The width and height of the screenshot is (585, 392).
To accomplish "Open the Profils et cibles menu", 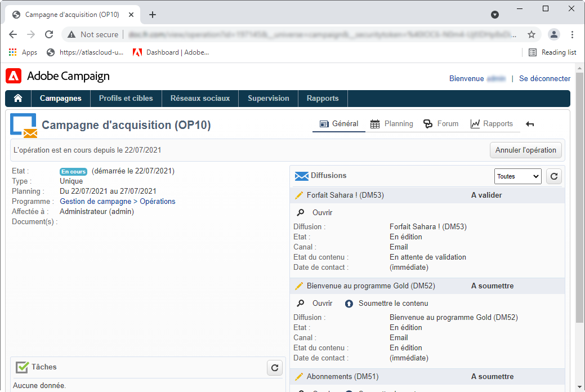I will [x=126, y=98].
